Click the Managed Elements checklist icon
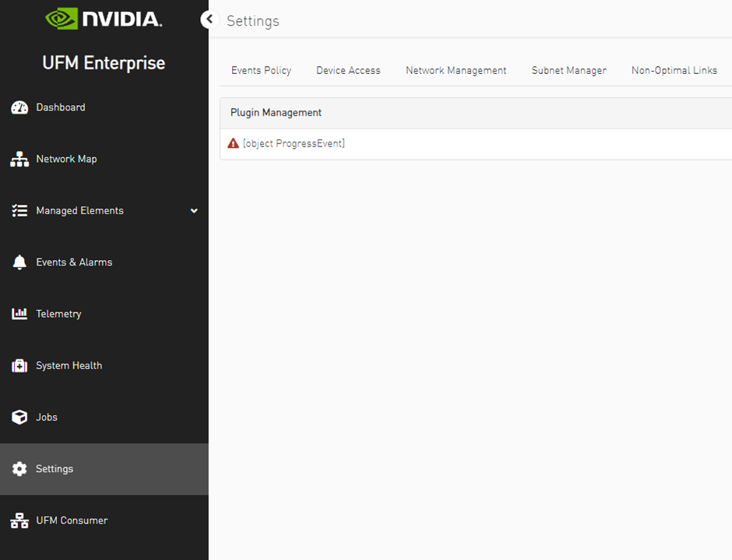The width and height of the screenshot is (732, 560). pyautogui.click(x=19, y=211)
